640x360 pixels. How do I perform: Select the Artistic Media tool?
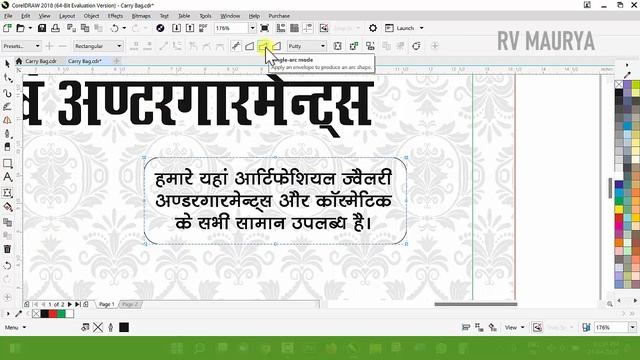(7, 107)
